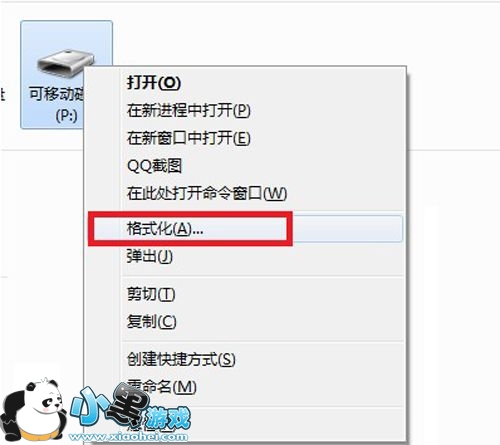Select 在新进程中打开(P) menu entry
This screenshot has width=500, height=445.
[x=189, y=110]
